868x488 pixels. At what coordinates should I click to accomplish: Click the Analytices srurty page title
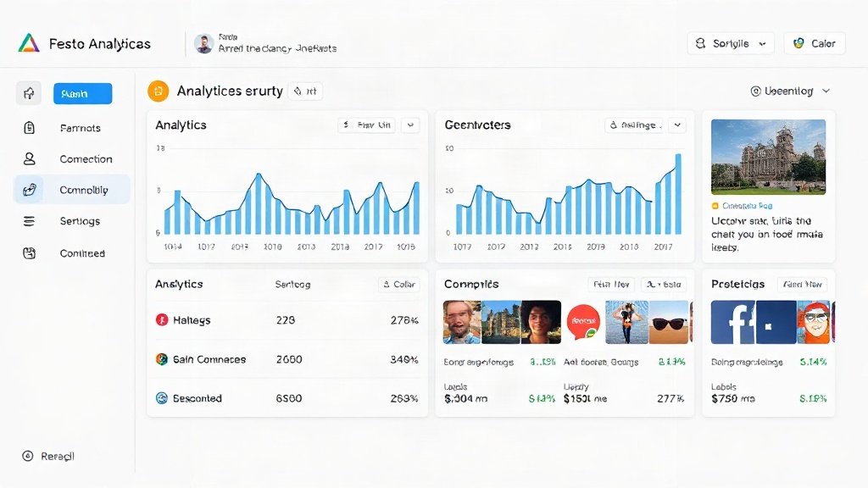[x=230, y=91]
